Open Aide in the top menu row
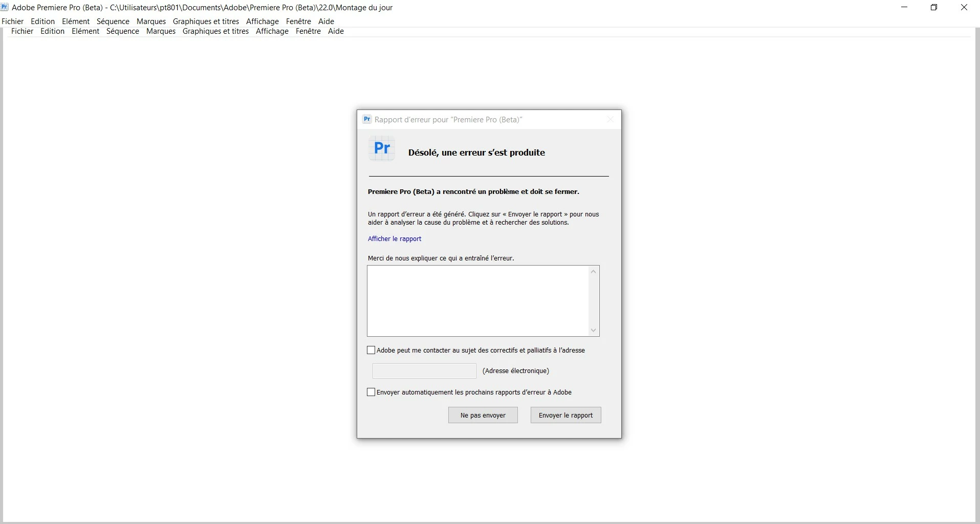 coord(326,21)
